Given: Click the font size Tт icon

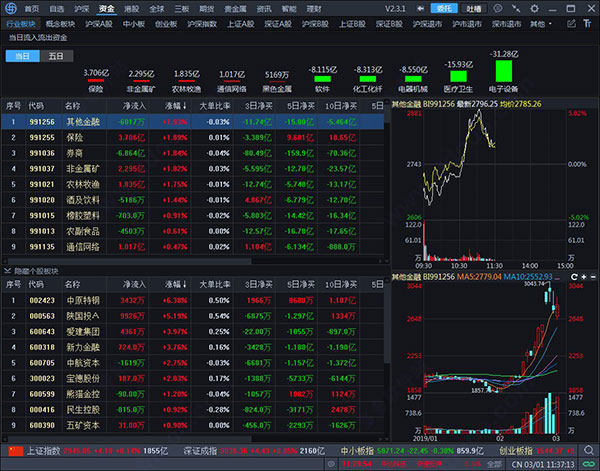Looking at the screenshot, I should (587, 24).
